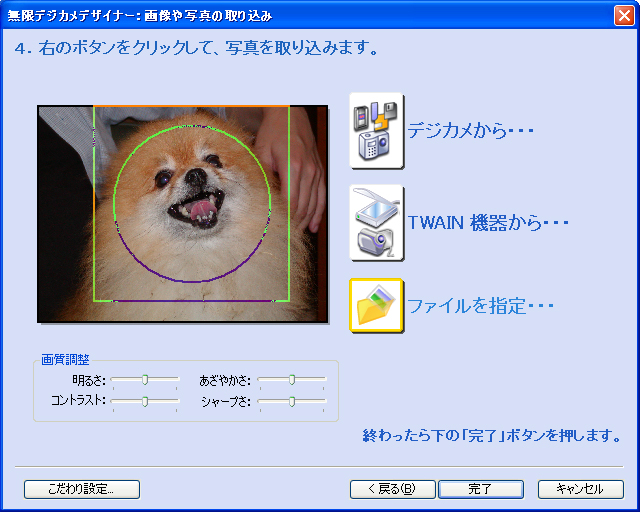640x512 pixels.
Task: Click the TWAIN scanner device icon
Action: (376, 223)
